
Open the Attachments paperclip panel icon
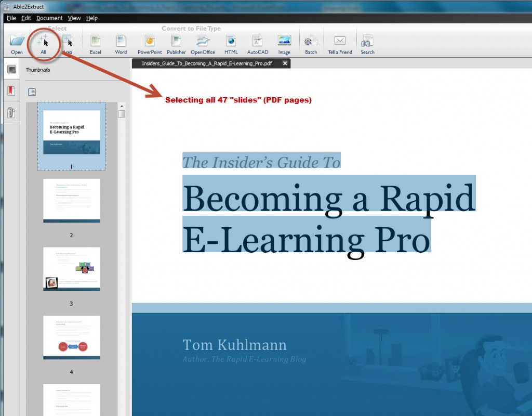click(x=11, y=112)
